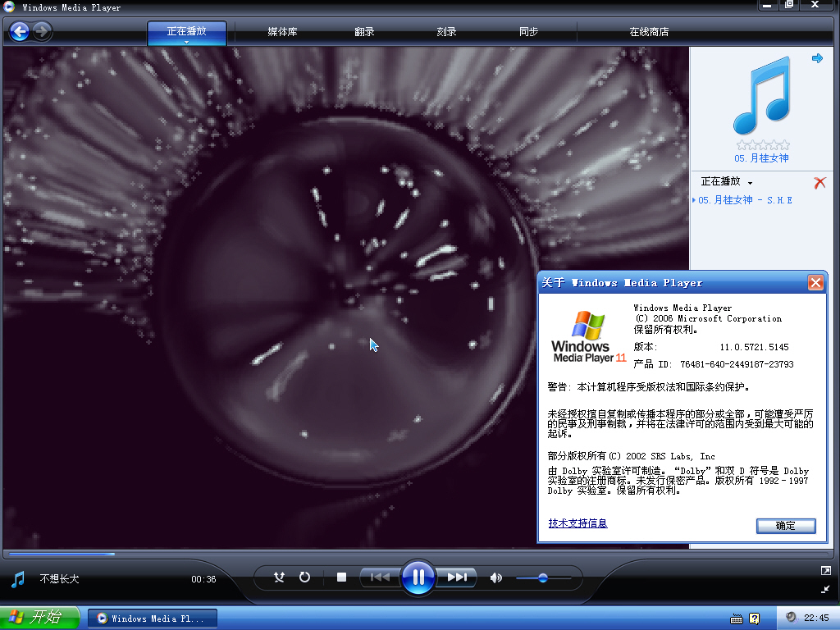Click the 00:36 elapsed time display
The width and height of the screenshot is (840, 630).
[x=203, y=579]
